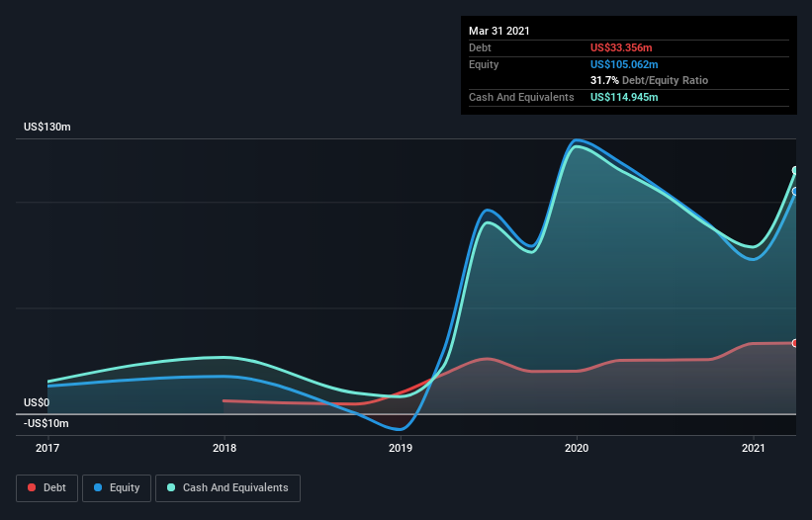Click the US$130m y-axis label
The width and height of the screenshot is (812, 520).
47,127
